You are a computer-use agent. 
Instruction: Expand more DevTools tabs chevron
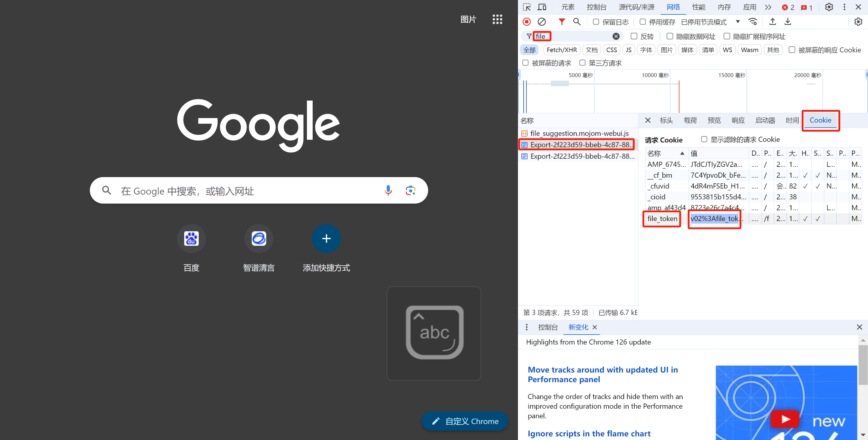point(768,7)
